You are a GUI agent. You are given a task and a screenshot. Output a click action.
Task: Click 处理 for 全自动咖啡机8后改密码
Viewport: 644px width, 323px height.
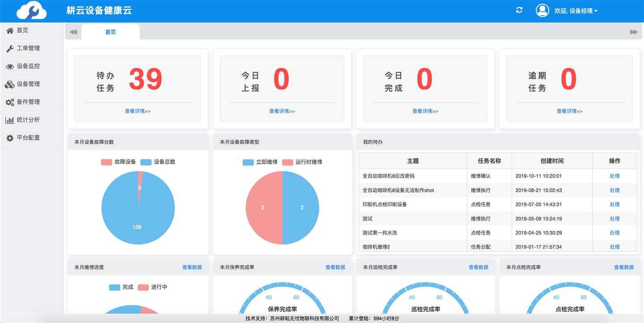(x=614, y=176)
